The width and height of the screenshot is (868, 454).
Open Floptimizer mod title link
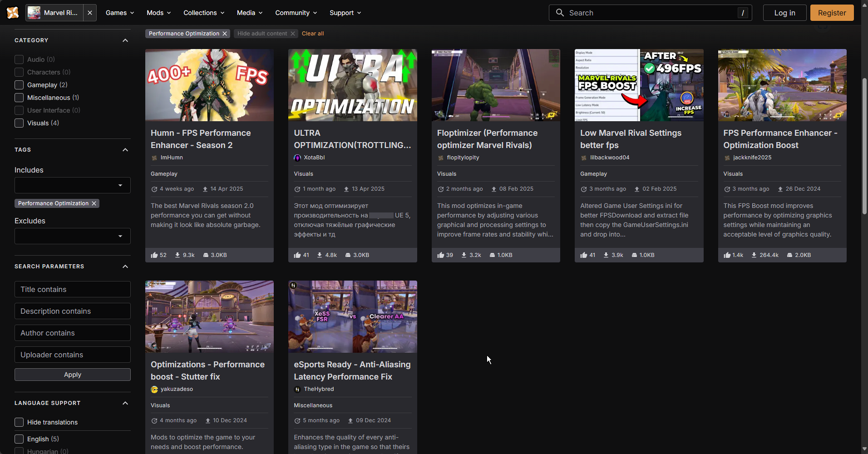coord(487,139)
